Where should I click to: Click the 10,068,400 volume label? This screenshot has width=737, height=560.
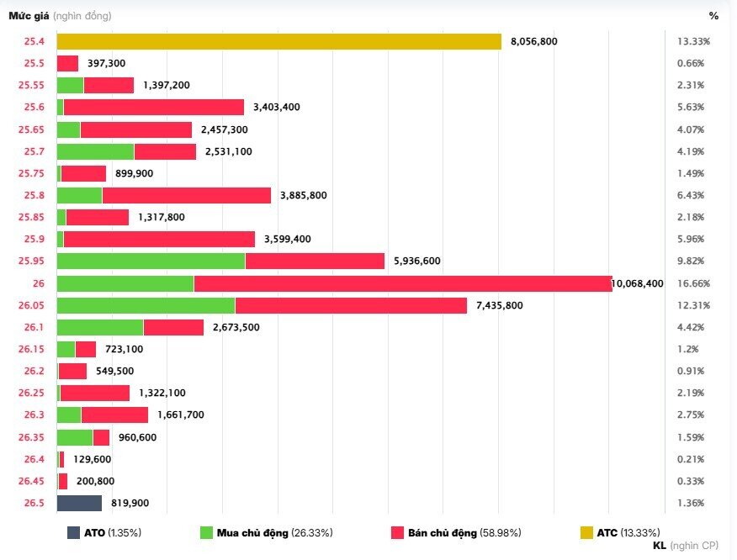(x=639, y=283)
